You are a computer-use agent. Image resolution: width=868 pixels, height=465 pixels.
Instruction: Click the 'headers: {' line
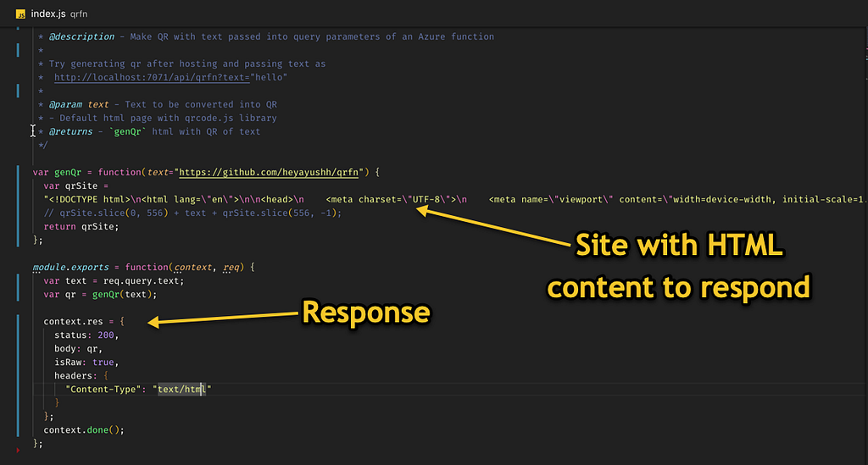click(81, 376)
